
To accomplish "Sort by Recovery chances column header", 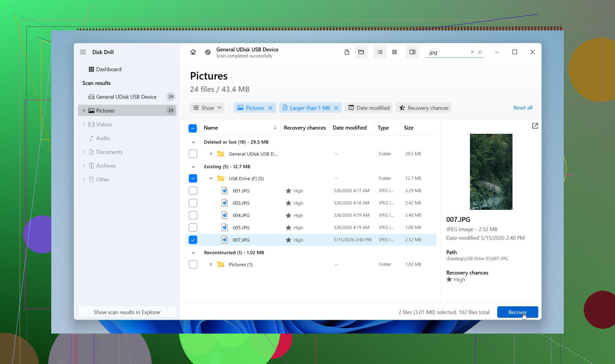I will pos(305,128).
